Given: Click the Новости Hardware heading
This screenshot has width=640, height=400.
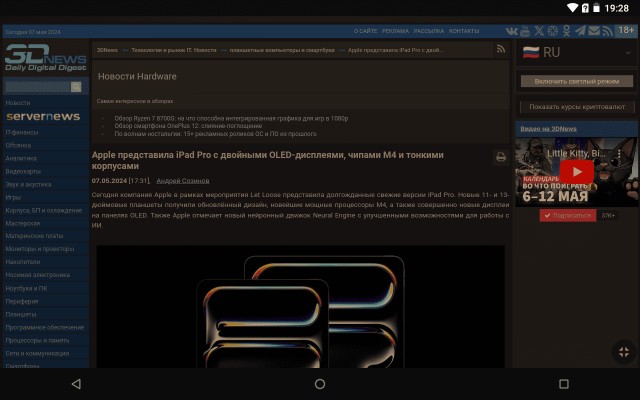Looking at the screenshot, I should [x=137, y=76].
